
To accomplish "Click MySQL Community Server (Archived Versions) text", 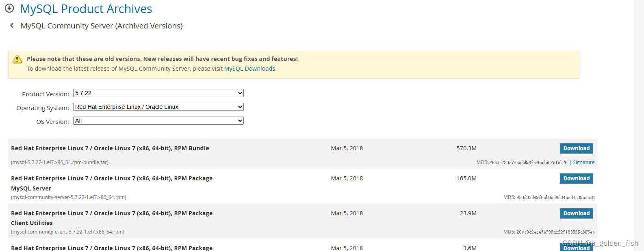I will 102,26.
